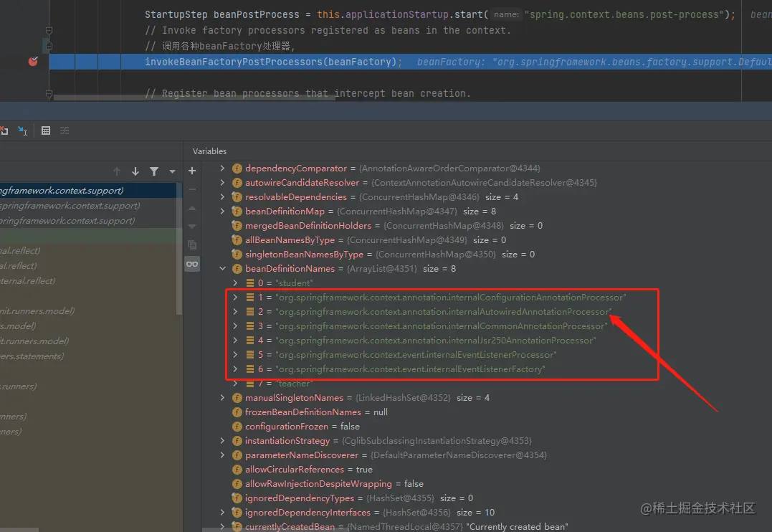Image resolution: width=772 pixels, height=532 pixels.
Task: Click the list element icon of index 5
Action: click(250, 355)
